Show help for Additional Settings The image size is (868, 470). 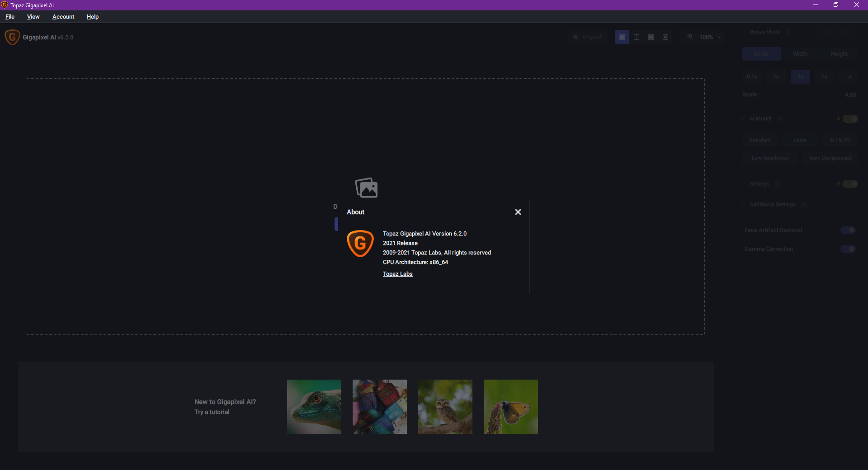804,205
